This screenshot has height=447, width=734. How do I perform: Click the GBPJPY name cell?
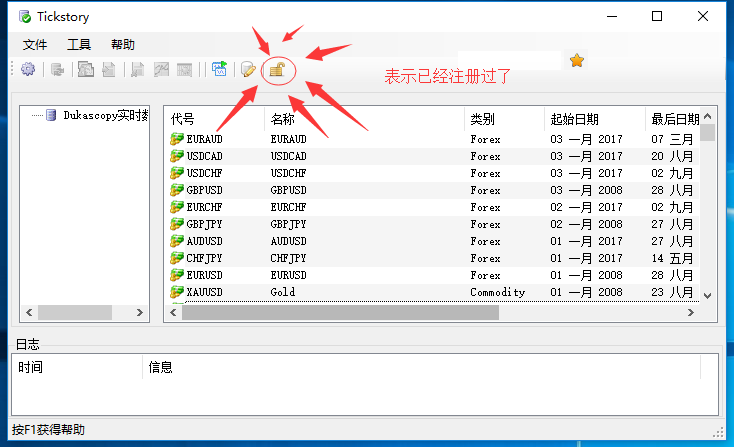[x=288, y=224]
